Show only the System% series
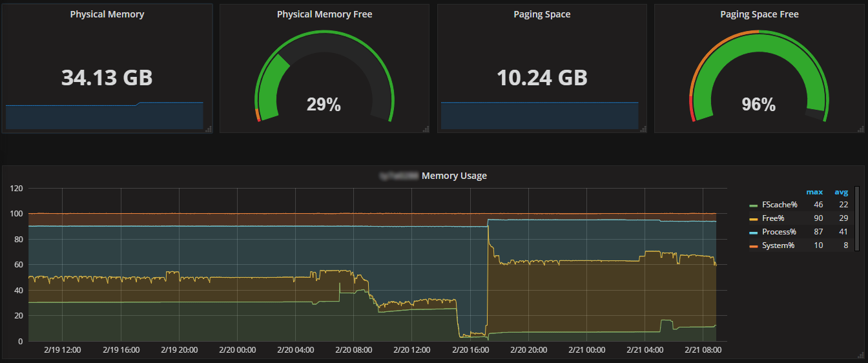868x363 pixels. (778, 245)
